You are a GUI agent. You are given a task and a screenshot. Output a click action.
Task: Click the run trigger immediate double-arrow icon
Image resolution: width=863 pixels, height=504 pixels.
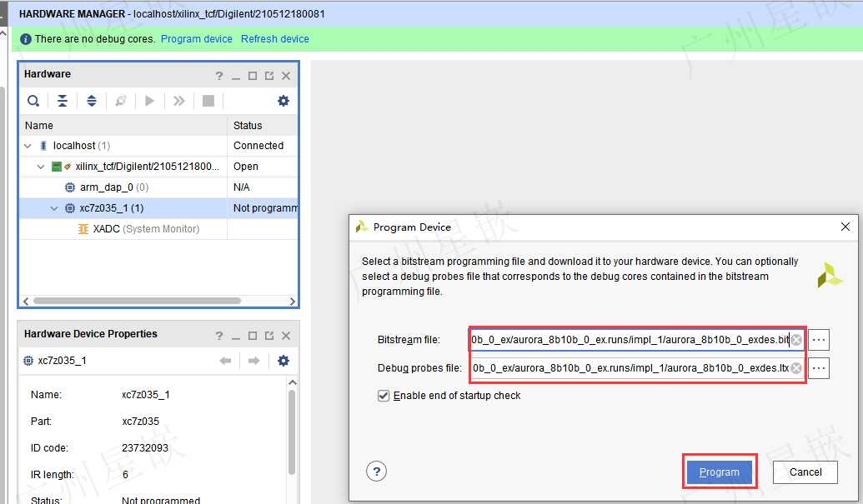click(x=179, y=101)
